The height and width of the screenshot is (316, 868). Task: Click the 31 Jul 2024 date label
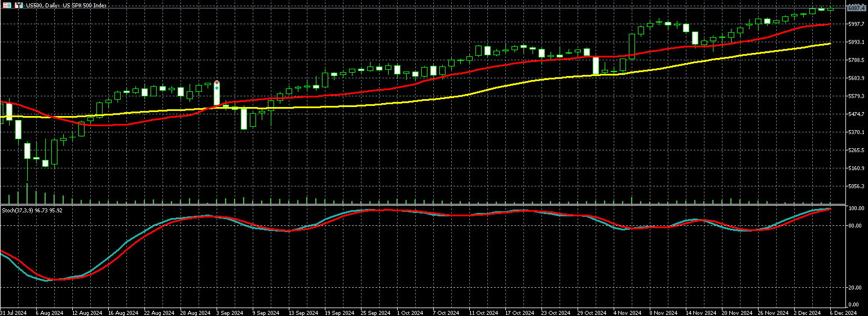[x=14, y=312]
